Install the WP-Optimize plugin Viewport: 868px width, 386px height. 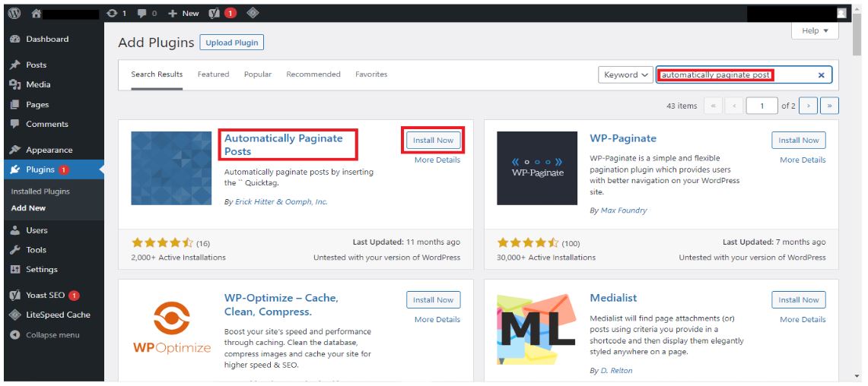434,299
